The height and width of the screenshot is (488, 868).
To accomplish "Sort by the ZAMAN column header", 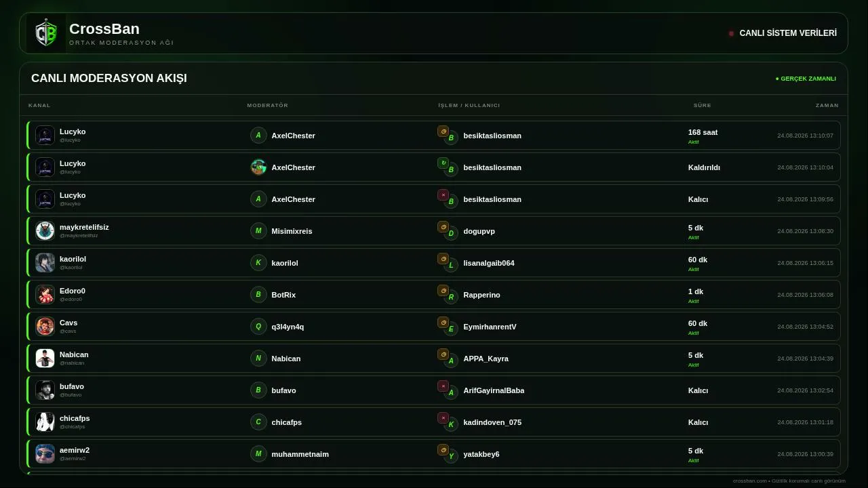I will pyautogui.click(x=827, y=105).
